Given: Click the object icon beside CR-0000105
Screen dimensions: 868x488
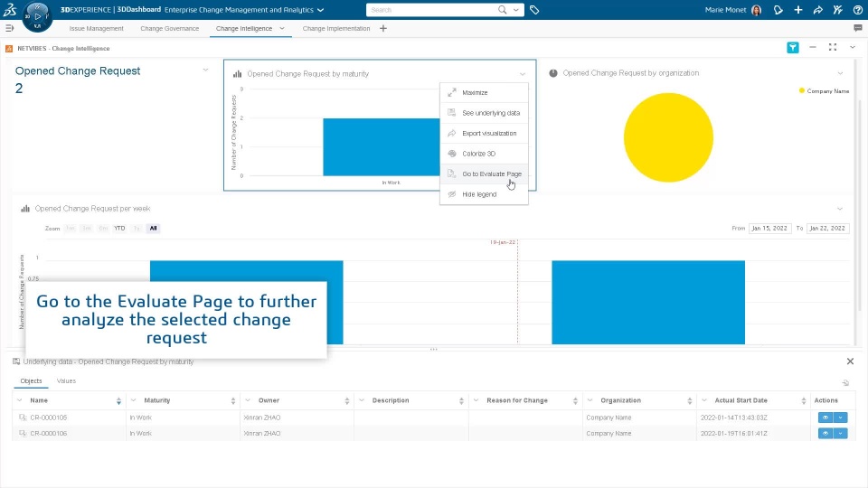Looking at the screenshot, I should tap(23, 418).
